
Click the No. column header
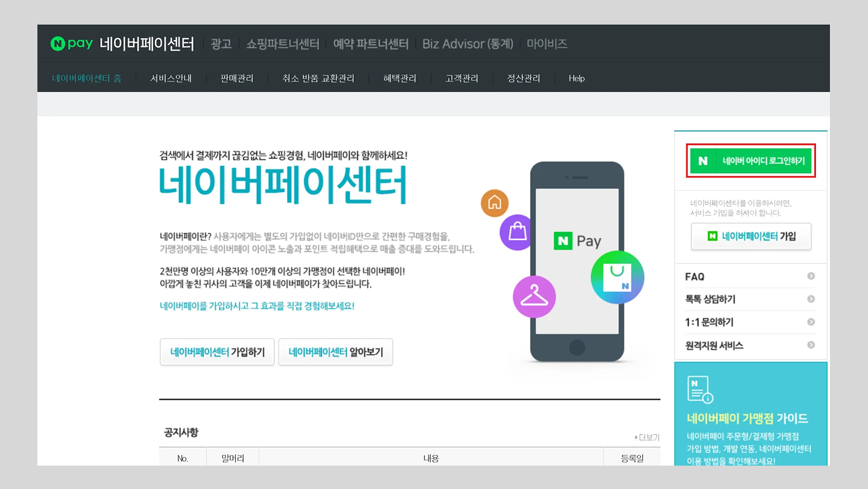[183, 458]
